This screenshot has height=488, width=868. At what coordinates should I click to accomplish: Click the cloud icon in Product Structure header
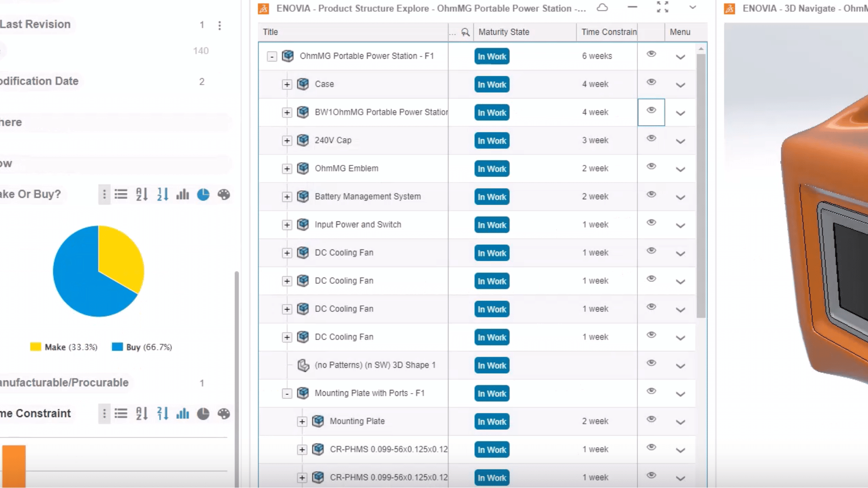pyautogui.click(x=602, y=8)
